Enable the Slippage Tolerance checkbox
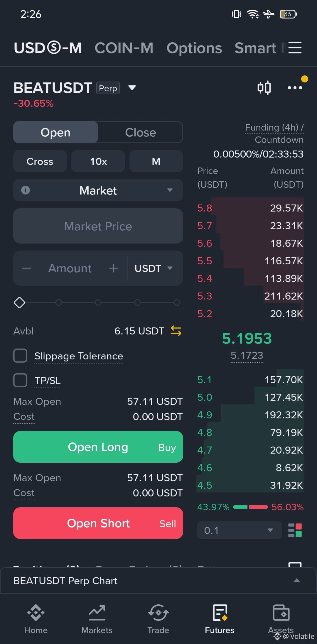 pos(20,356)
